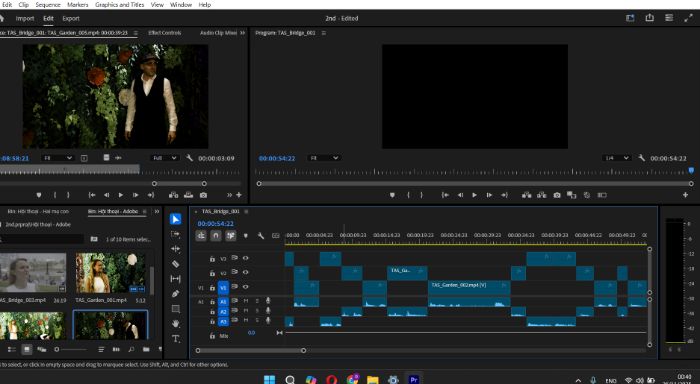Select TAS_Garden_002.mp4 clip on V1
This screenshot has height=384, width=700.
click(469, 288)
